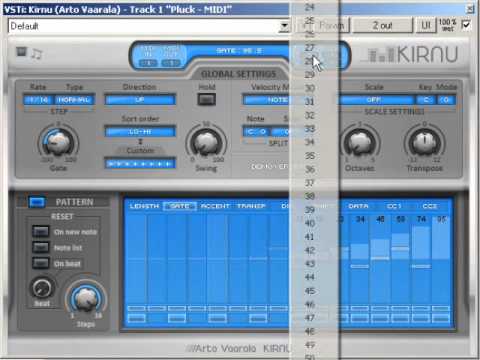Image resolution: width=480 pixels, height=360 pixels.
Task: Expand the Default preset arrow
Action: (284, 26)
